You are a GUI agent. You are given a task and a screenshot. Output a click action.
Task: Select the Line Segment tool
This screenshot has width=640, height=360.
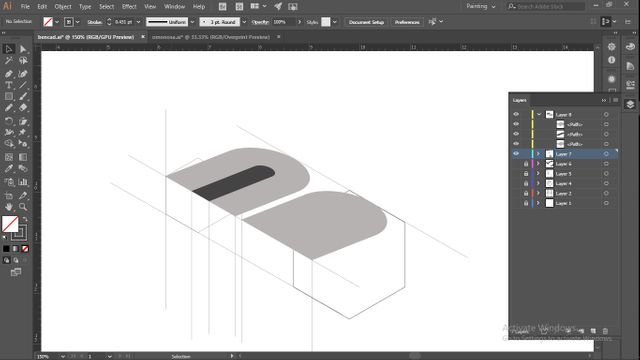pyautogui.click(x=23, y=85)
